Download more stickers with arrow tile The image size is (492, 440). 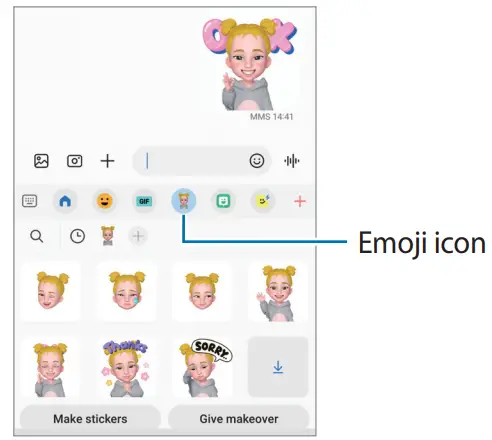click(278, 367)
